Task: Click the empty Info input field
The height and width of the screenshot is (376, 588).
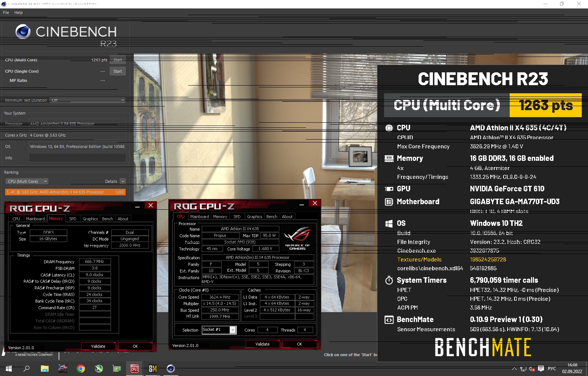Action: 77,158
